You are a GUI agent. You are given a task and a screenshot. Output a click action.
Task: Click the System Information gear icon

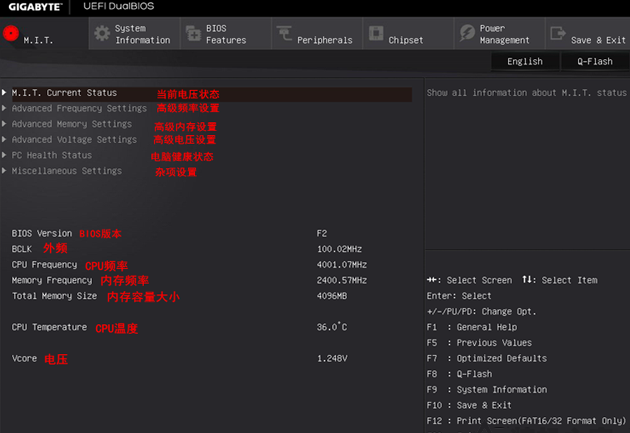point(101,34)
